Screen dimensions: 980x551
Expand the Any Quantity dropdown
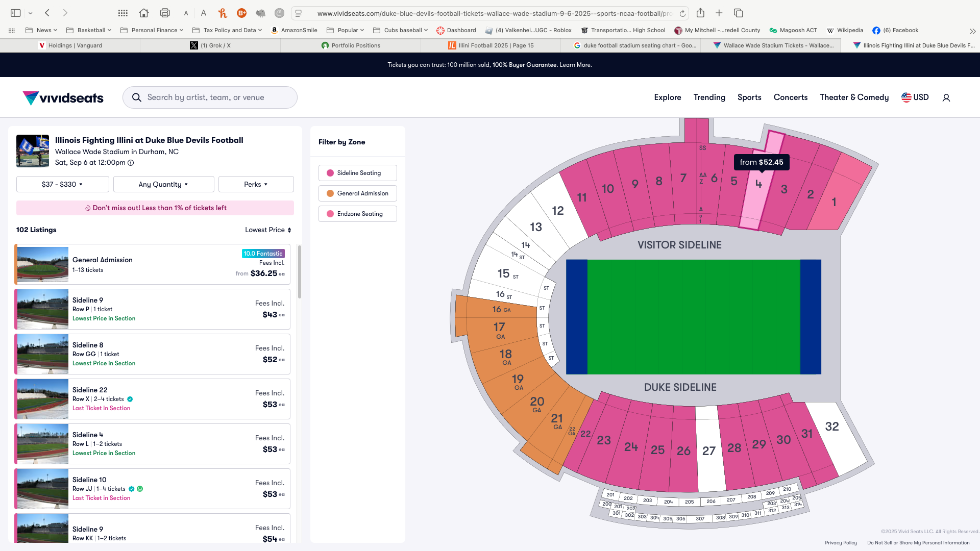(163, 184)
